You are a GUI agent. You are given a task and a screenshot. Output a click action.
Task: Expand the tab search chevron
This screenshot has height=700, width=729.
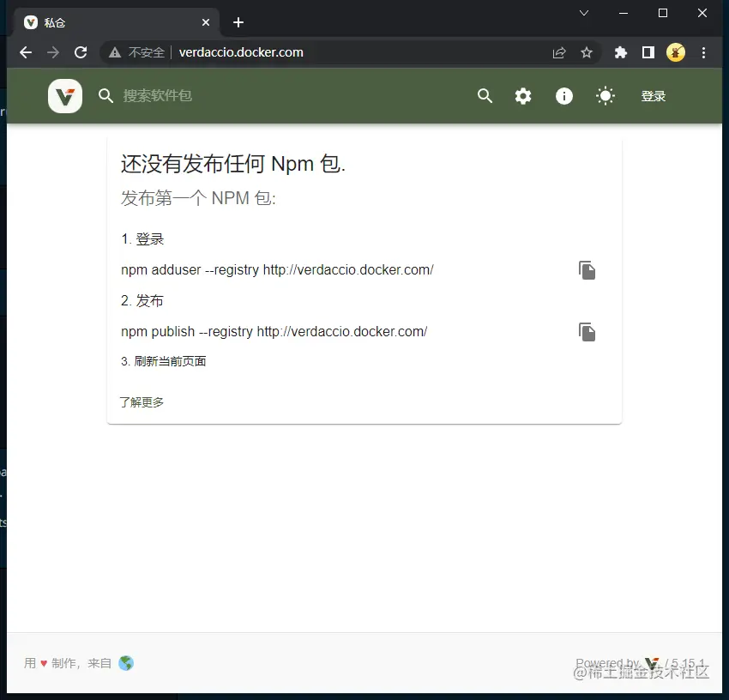(584, 13)
